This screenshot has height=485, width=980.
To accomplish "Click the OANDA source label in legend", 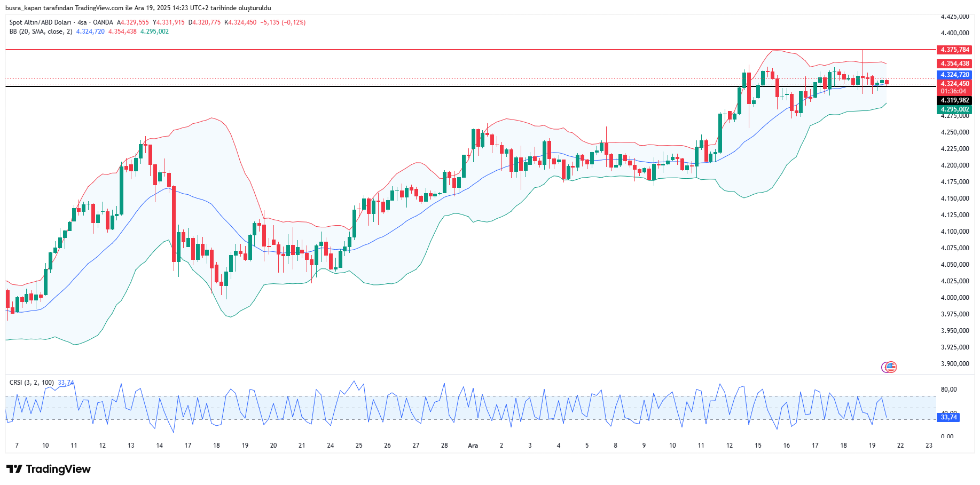I will click(103, 22).
